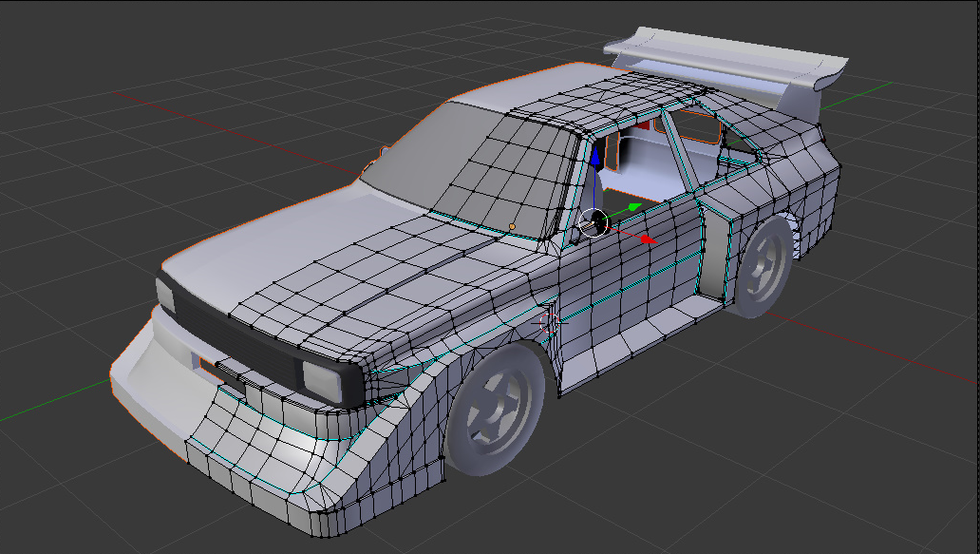Click the red X-axis manipulator arrow

tap(649, 239)
